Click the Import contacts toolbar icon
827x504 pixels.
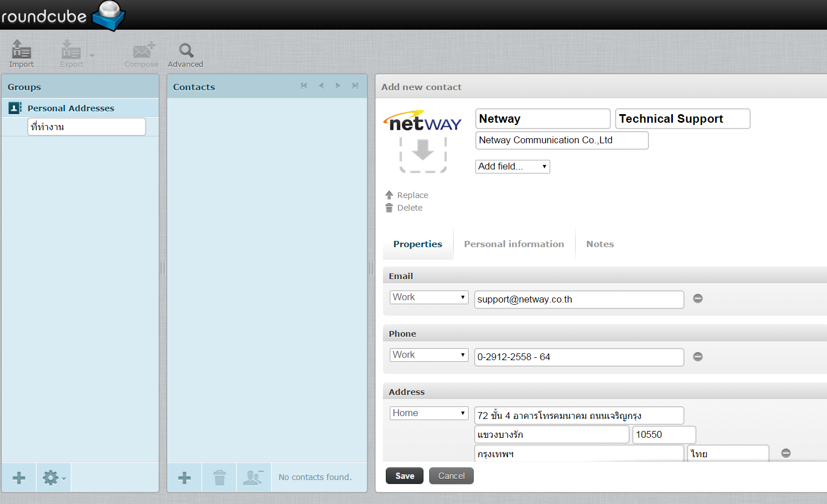22,54
